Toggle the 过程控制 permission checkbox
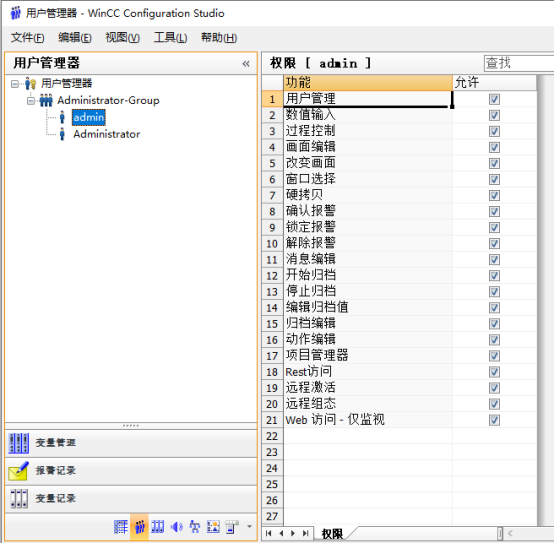Screen dimensions: 554x543 tap(494, 131)
